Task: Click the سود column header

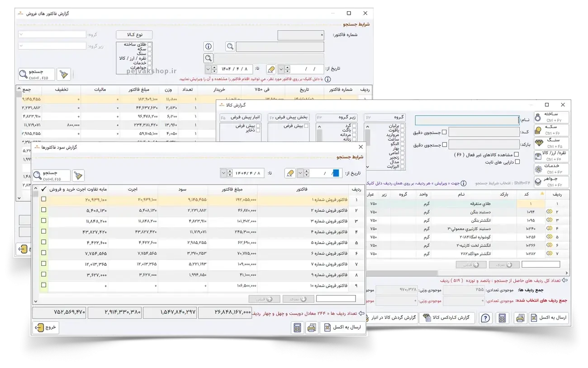Action: click(183, 189)
